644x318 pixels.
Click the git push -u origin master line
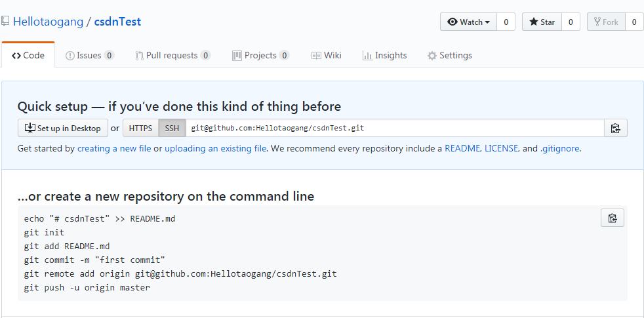[x=87, y=288]
